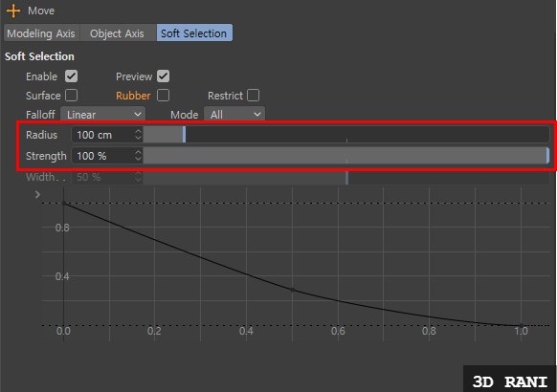Click the Strength value field

coord(103,156)
